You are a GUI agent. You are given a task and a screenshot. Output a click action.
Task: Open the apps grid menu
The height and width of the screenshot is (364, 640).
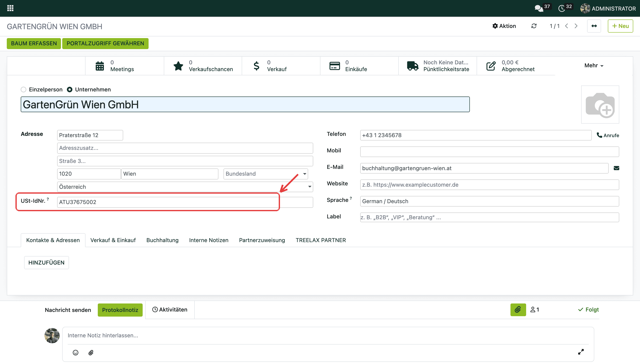click(x=10, y=8)
